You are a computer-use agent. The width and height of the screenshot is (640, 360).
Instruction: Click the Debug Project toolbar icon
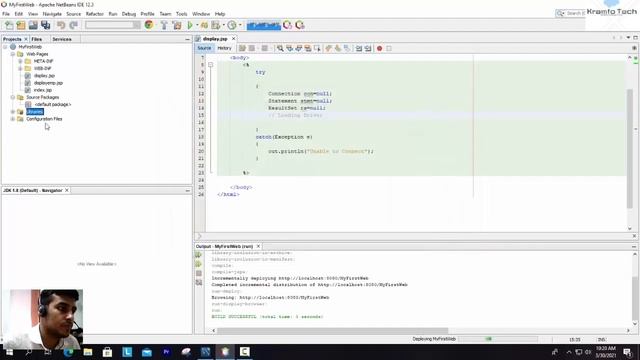click(216, 25)
